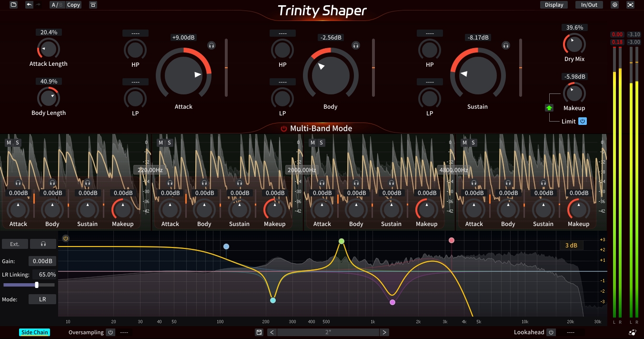Click the 4800.00Hz crossover frequency label
This screenshot has width=644, height=339.
[x=454, y=170]
